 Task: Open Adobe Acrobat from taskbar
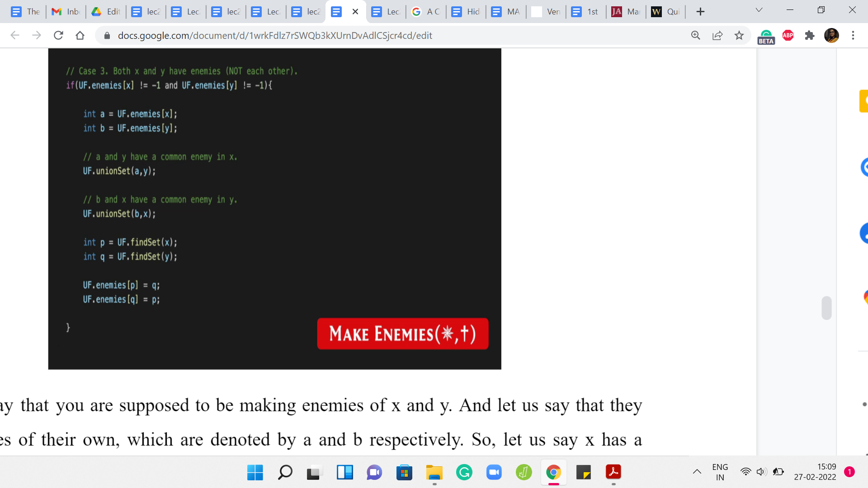(613, 473)
